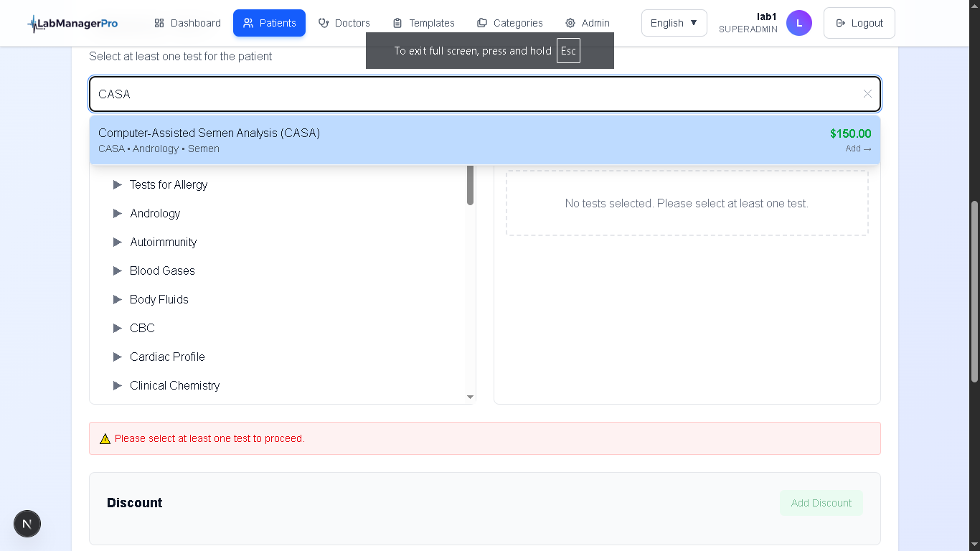The height and width of the screenshot is (551, 980).
Task: Open the Dashboard icon in navigation
Action: tap(159, 22)
